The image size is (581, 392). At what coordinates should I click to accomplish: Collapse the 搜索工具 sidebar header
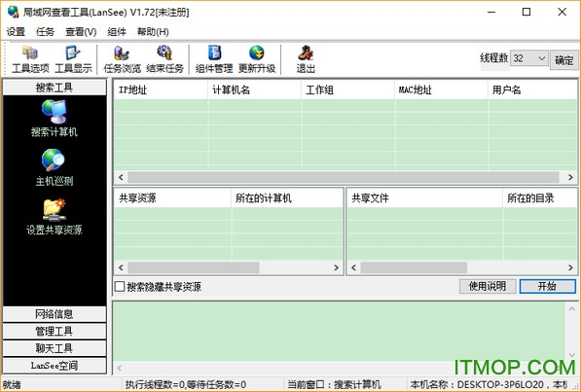coord(54,88)
